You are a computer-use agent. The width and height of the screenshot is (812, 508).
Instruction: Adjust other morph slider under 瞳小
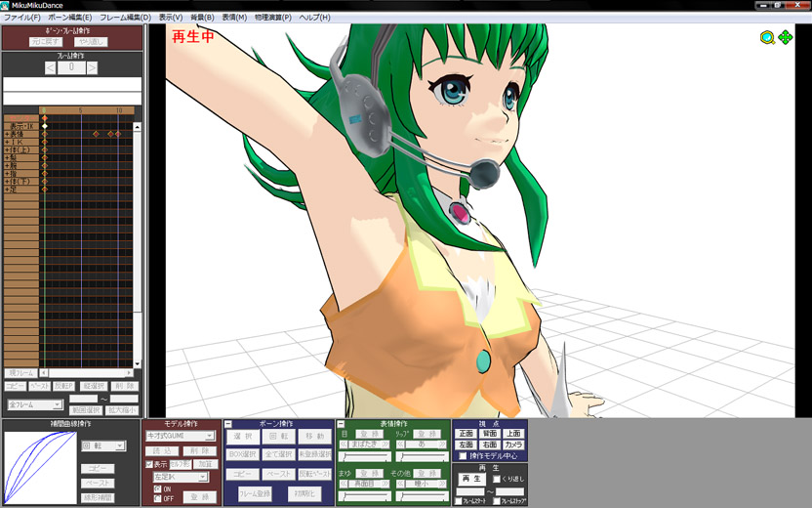click(x=422, y=496)
